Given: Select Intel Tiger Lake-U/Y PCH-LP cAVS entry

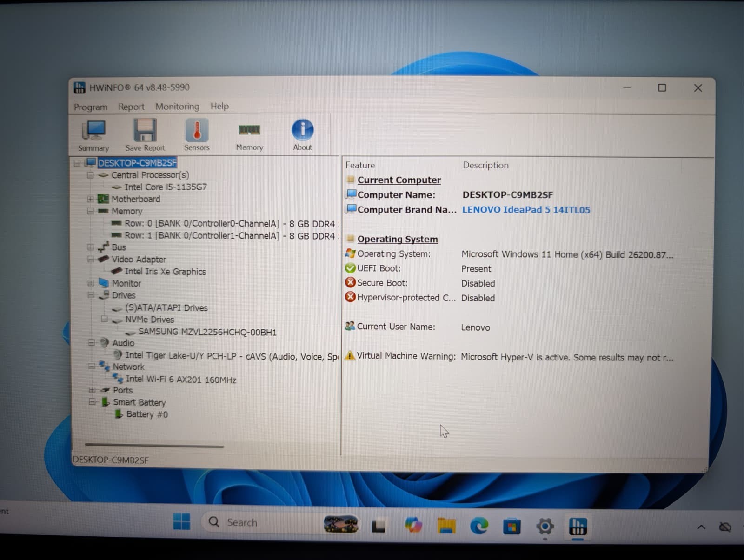Looking at the screenshot, I should [232, 356].
